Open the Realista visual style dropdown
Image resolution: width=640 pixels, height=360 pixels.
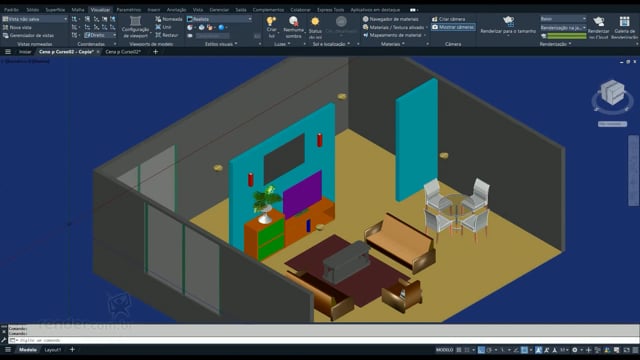(x=220, y=19)
